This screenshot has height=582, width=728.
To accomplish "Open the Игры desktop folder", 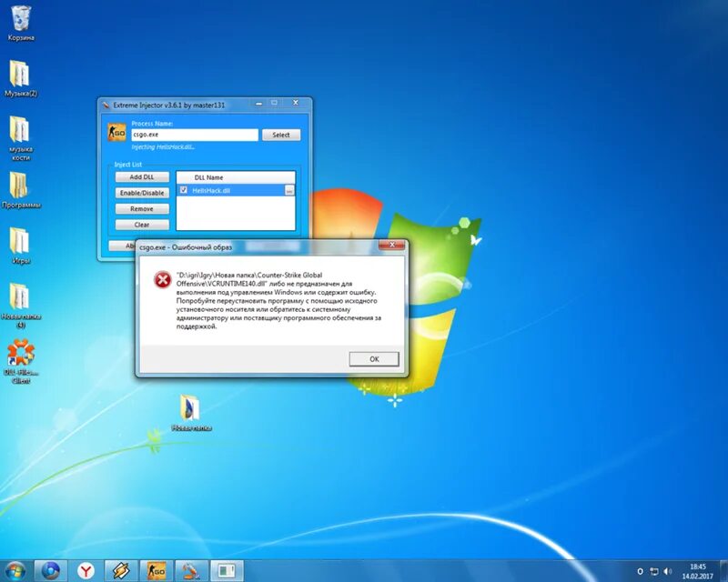I will [x=20, y=246].
